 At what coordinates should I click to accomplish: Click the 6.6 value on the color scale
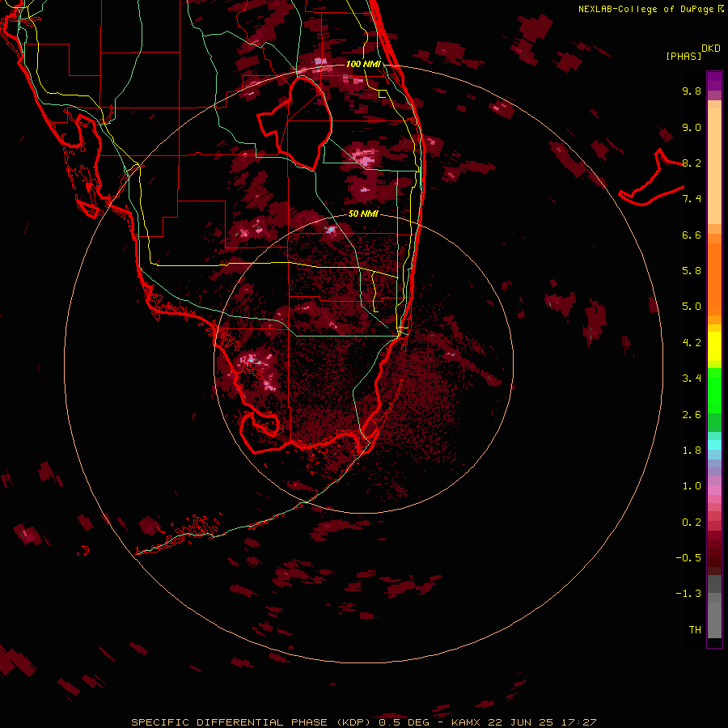pos(692,235)
